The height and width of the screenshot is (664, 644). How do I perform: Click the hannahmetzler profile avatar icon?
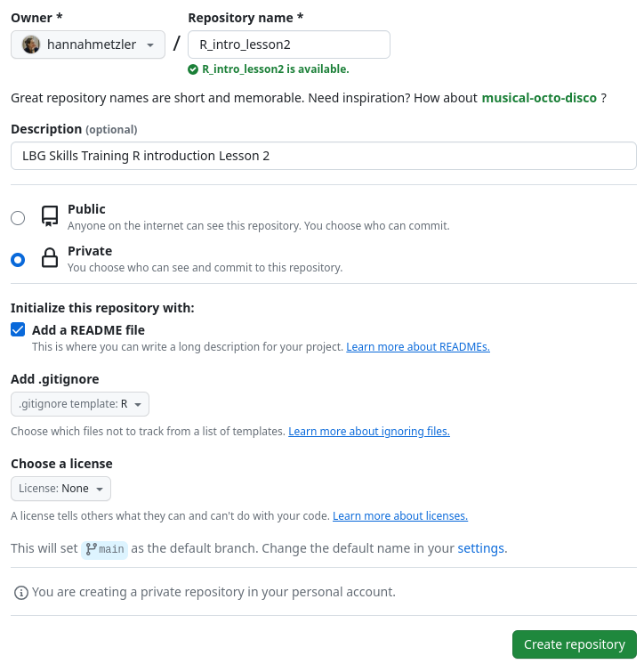coord(31,45)
